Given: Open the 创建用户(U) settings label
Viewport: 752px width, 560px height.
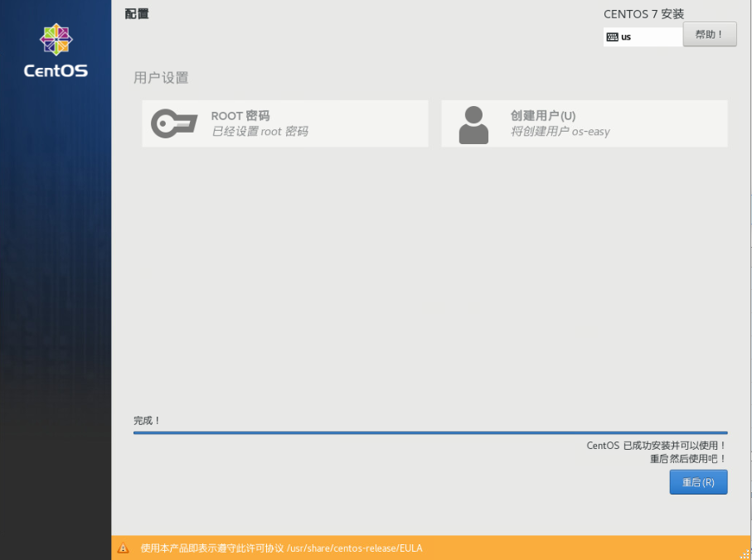Looking at the screenshot, I should [x=543, y=116].
